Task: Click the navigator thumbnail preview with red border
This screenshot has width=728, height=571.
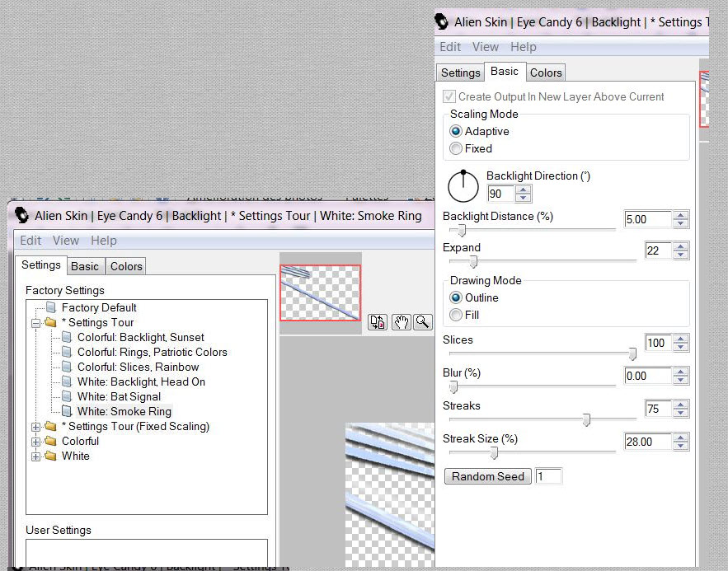Action: coord(321,293)
